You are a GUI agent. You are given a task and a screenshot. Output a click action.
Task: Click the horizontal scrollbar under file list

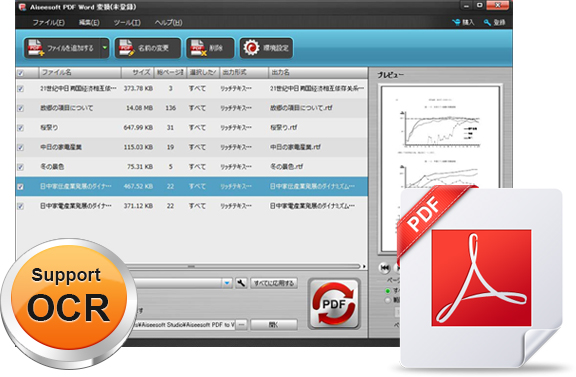click(242, 266)
